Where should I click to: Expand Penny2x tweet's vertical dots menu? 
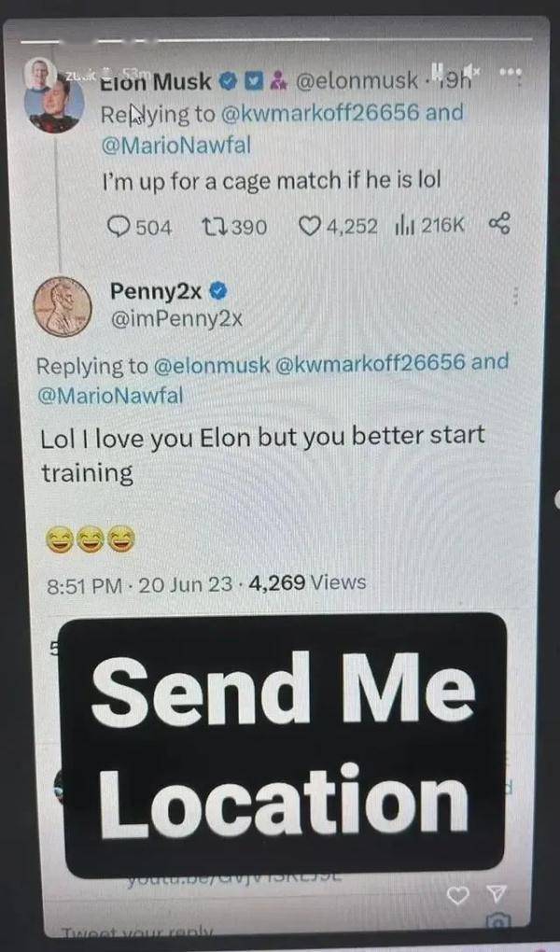pyautogui.click(x=515, y=296)
